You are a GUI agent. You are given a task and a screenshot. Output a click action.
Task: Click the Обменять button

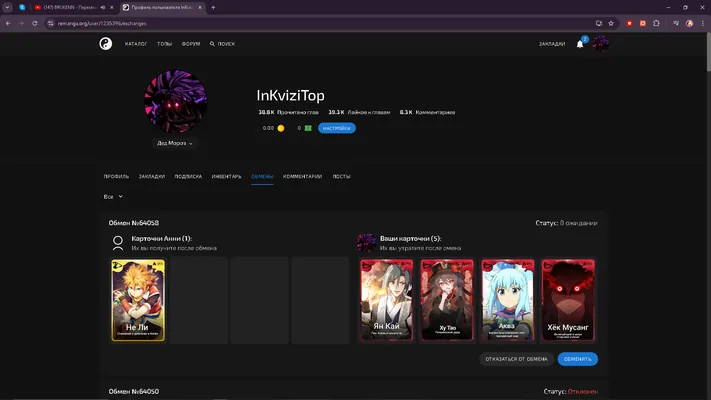(x=577, y=359)
